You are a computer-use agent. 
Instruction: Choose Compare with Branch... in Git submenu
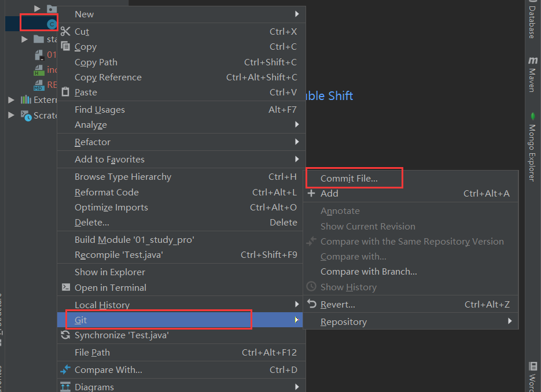[411, 271]
